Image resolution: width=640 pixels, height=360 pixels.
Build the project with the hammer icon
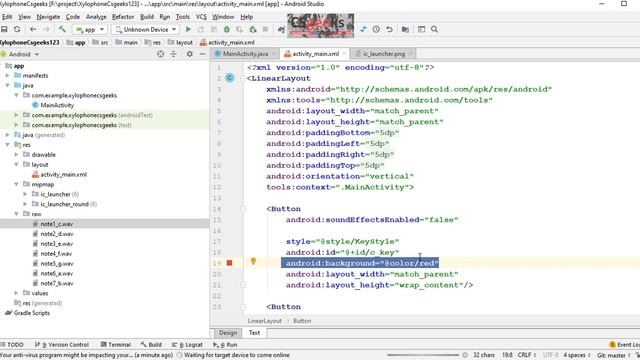[62, 29]
